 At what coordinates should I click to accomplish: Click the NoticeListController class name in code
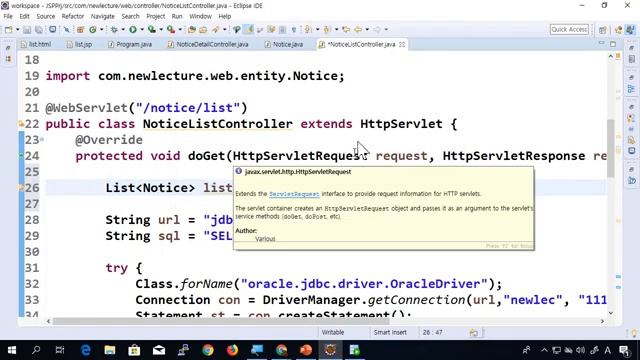point(218,124)
